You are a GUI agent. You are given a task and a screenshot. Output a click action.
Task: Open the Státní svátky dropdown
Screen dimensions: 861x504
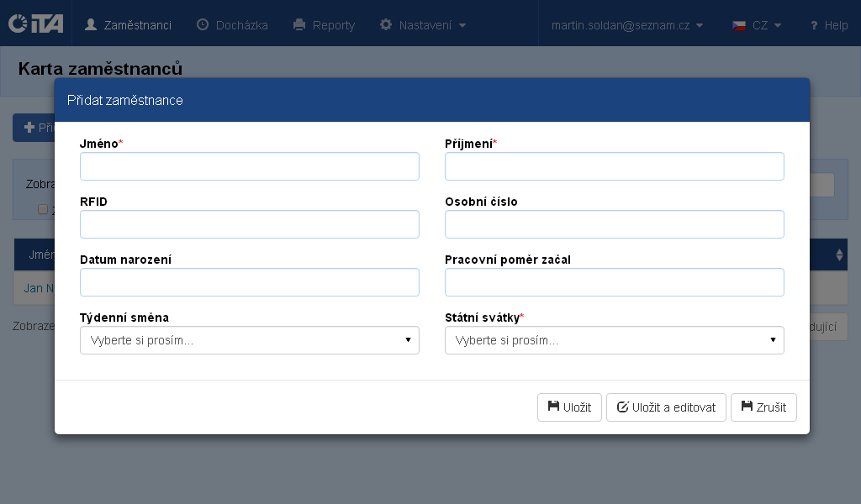click(x=614, y=340)
